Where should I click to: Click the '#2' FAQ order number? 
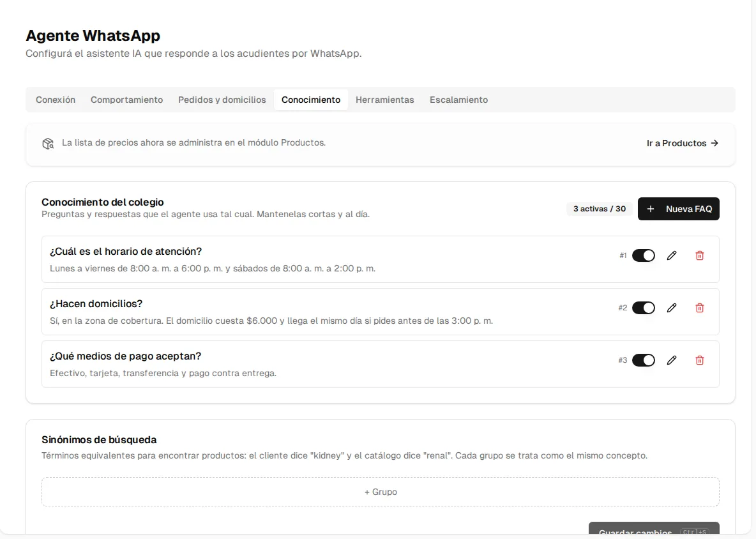click(623, 308)
